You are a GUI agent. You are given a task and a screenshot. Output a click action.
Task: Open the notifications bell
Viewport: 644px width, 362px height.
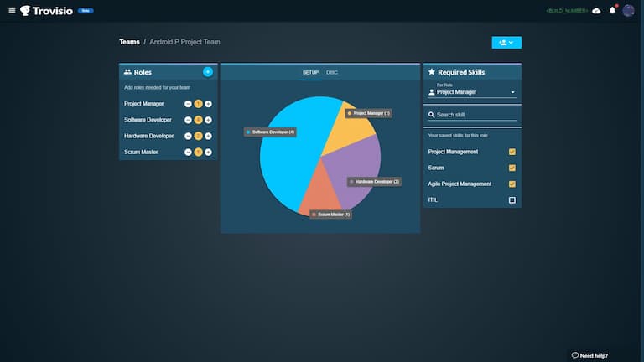point(611,11)
